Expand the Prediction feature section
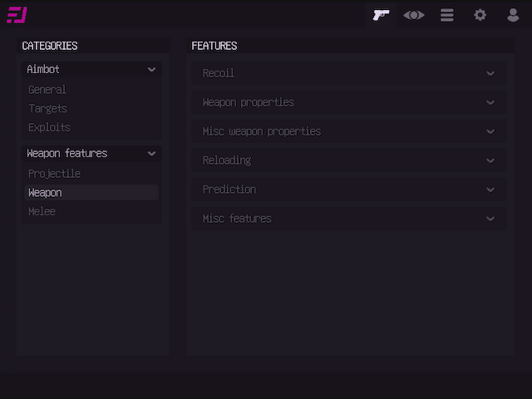The image size is (532, 399). [x=490, y=190]
